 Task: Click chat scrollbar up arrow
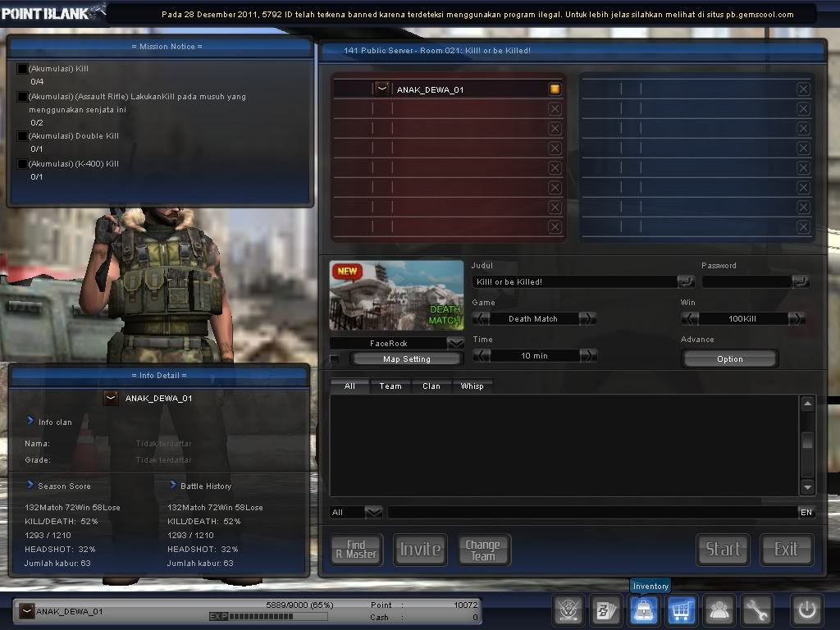coord(807,404)
